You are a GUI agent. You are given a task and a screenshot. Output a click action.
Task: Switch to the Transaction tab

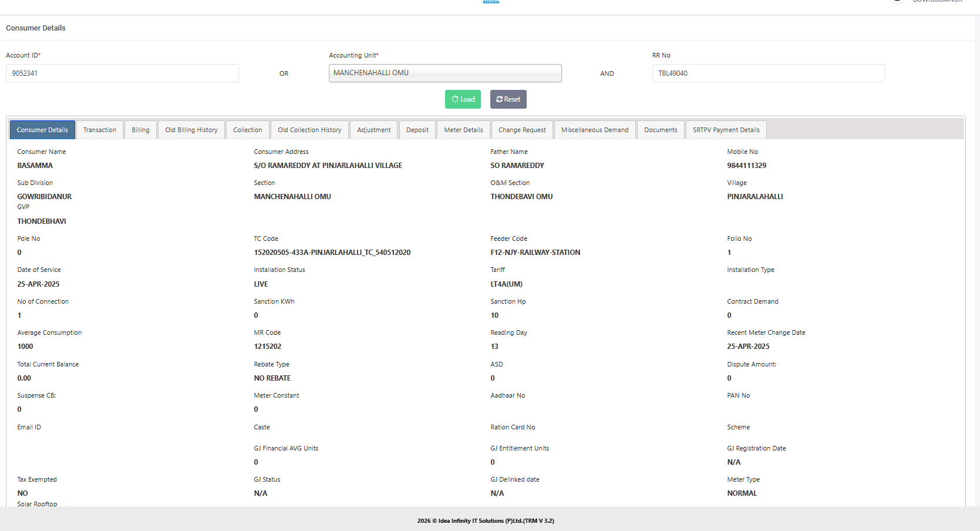(100, 130)
